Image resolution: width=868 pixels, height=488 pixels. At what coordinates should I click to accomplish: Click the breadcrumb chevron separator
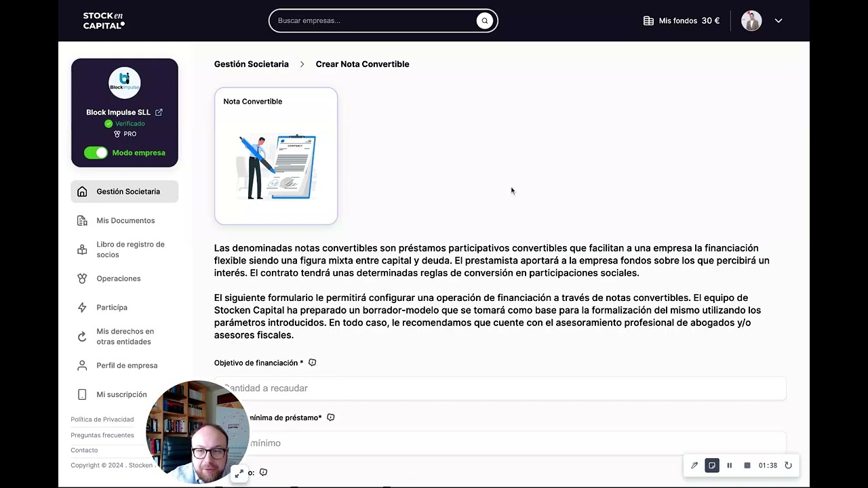pos(302,64)
